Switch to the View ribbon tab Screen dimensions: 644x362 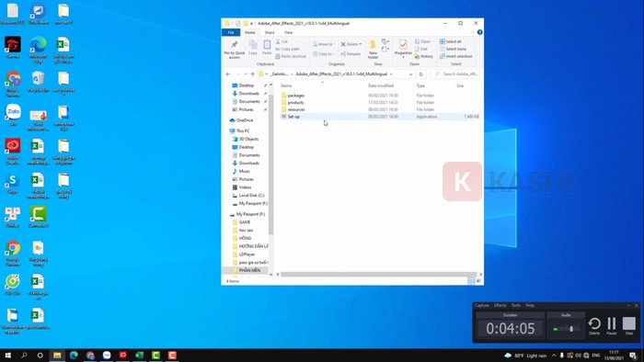coord(288,32)
